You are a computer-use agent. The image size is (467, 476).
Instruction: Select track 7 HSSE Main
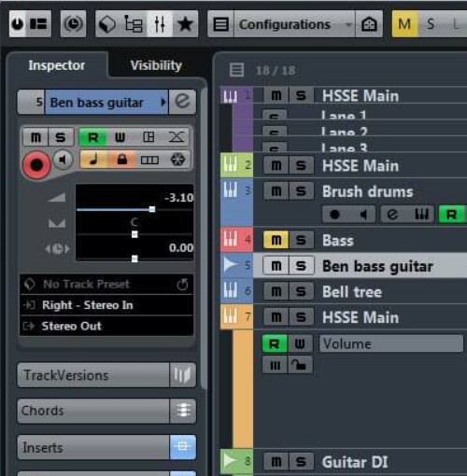361,317
